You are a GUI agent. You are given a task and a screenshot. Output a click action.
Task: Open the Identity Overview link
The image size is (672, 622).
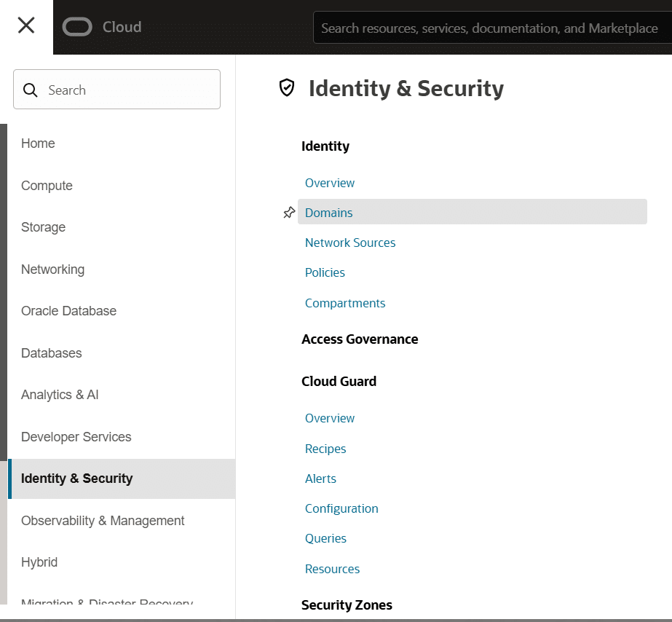coord(330,183)
